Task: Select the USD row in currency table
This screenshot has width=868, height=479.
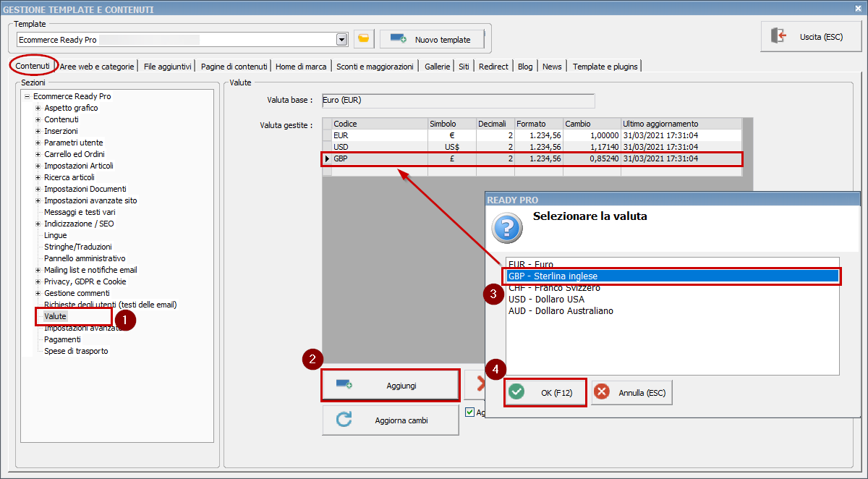Action: (532, 147)
